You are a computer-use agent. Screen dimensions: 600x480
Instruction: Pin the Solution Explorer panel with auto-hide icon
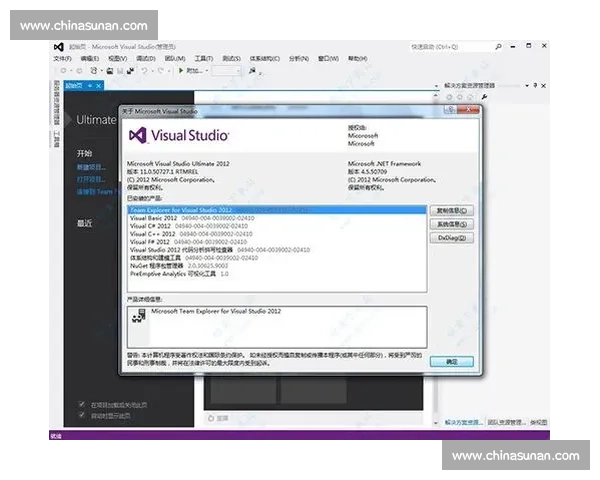[x=535, y=85]
